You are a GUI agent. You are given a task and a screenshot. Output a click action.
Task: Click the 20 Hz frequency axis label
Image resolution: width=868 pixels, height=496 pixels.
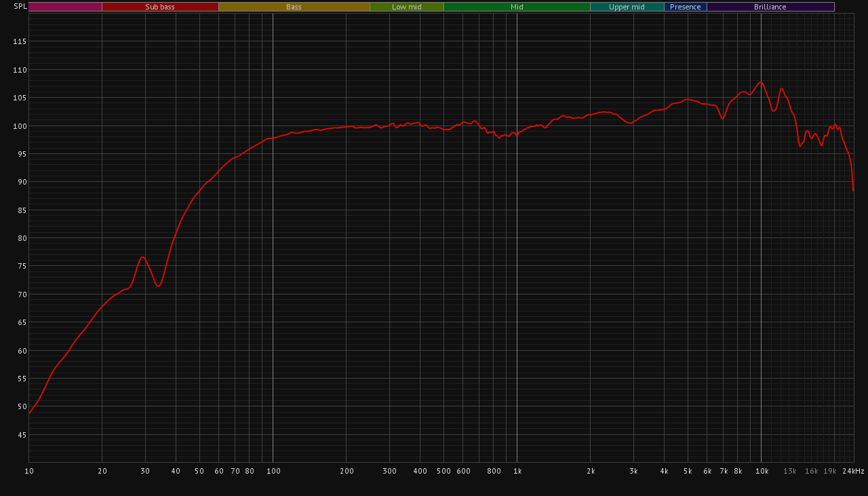pyautogui.click(x=102, y=471)
